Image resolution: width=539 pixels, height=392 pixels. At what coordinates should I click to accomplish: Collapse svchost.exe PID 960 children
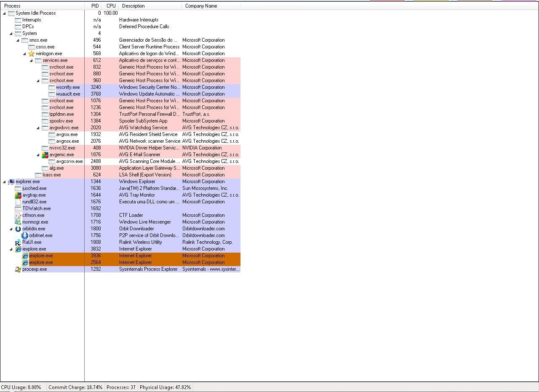pos(38,80)
